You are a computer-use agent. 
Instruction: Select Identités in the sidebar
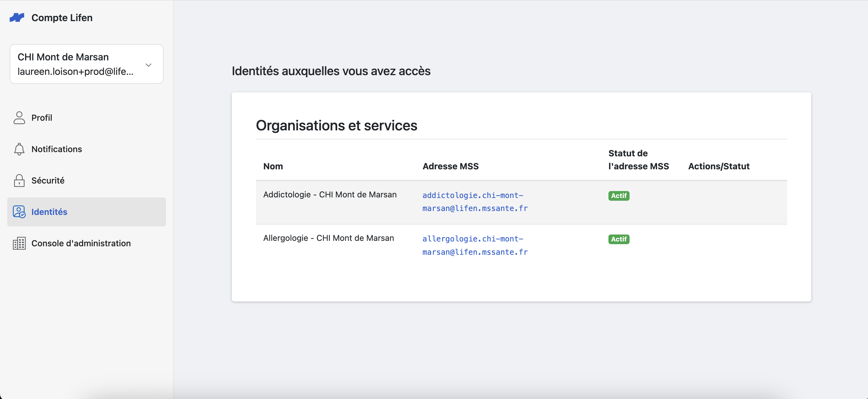tap(87, 212)
